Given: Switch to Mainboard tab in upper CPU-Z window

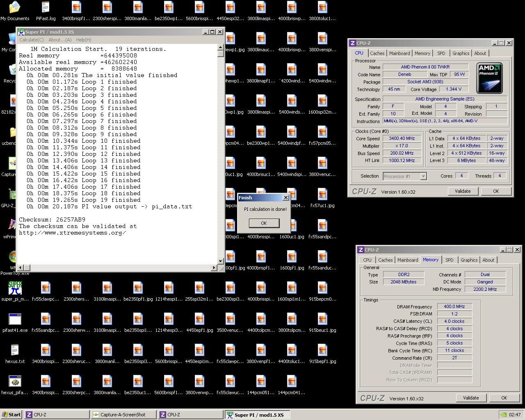Looking at the screenshot, I should pos(399,53).
